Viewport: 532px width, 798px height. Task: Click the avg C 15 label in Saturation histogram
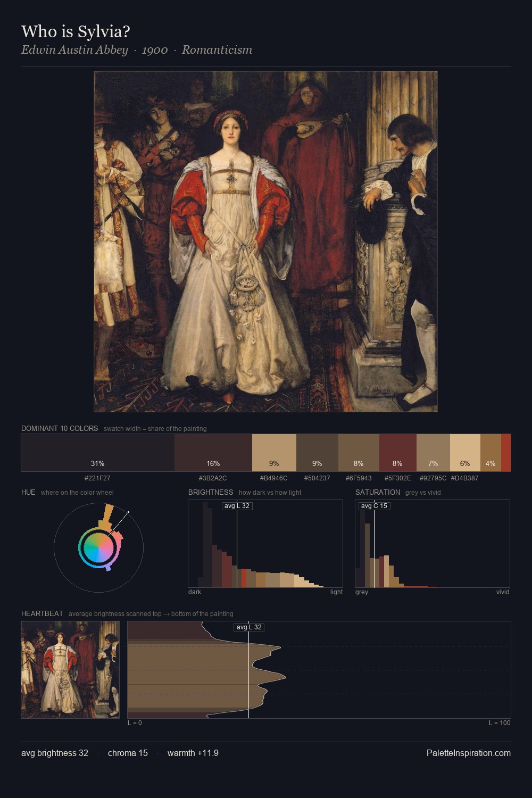coord(374,506)
